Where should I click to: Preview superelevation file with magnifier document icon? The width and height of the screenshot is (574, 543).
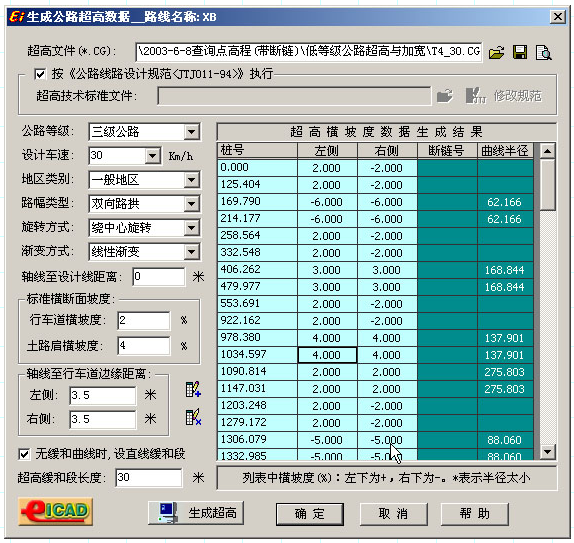[x=544, y=52]
